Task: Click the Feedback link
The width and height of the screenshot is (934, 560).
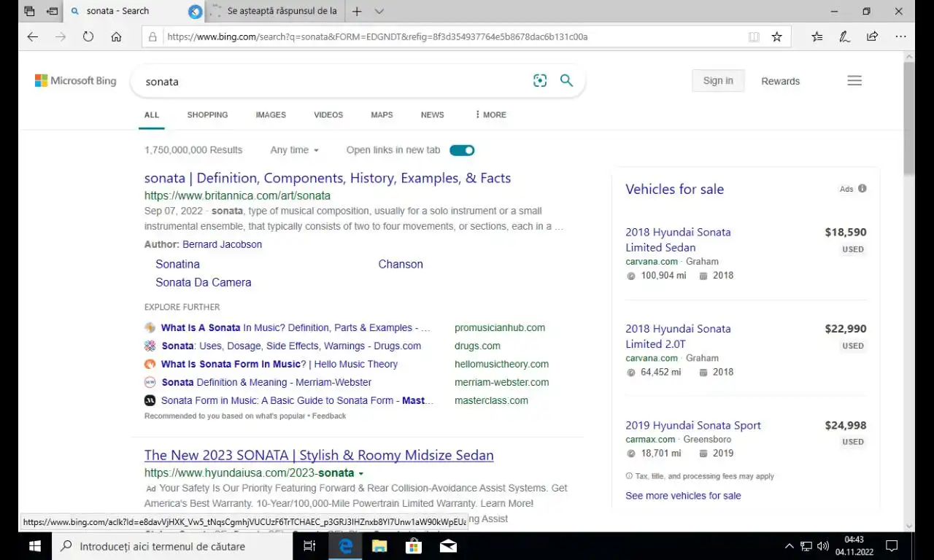Action: (x=329, y=416)
